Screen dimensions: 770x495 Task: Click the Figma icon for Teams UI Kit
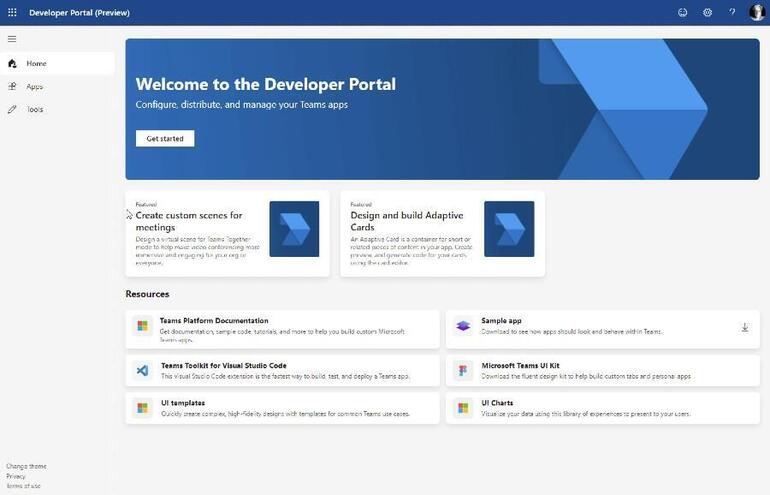(463, 370)
